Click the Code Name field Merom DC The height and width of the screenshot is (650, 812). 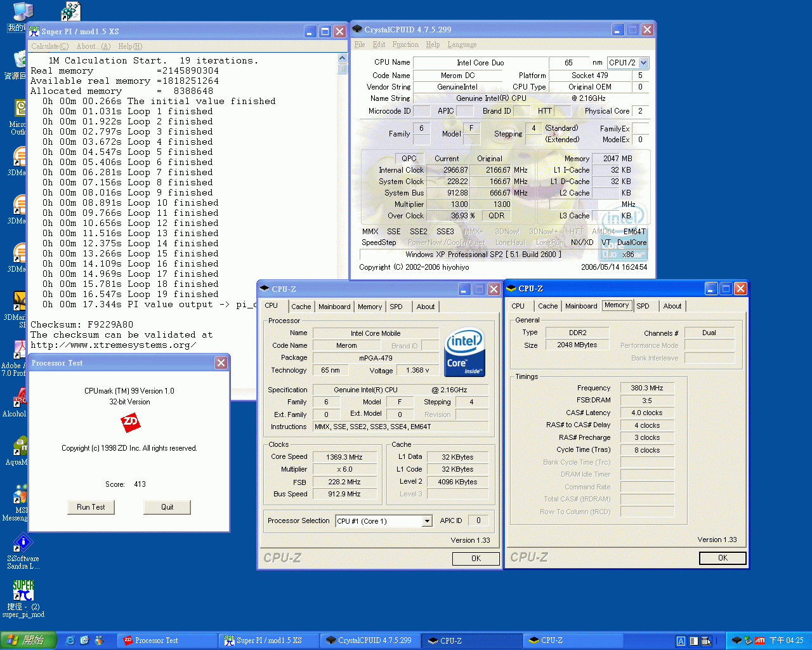(457, 76)
